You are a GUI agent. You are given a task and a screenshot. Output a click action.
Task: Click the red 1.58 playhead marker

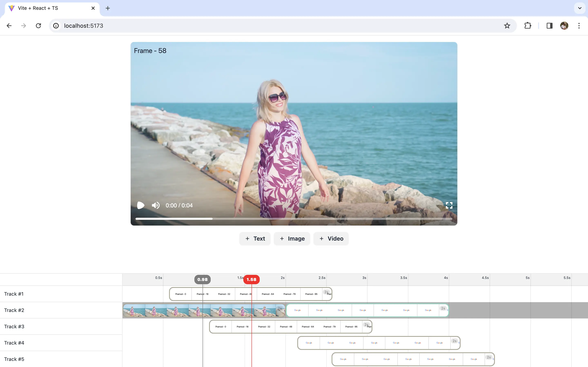[x=251, y=279]
